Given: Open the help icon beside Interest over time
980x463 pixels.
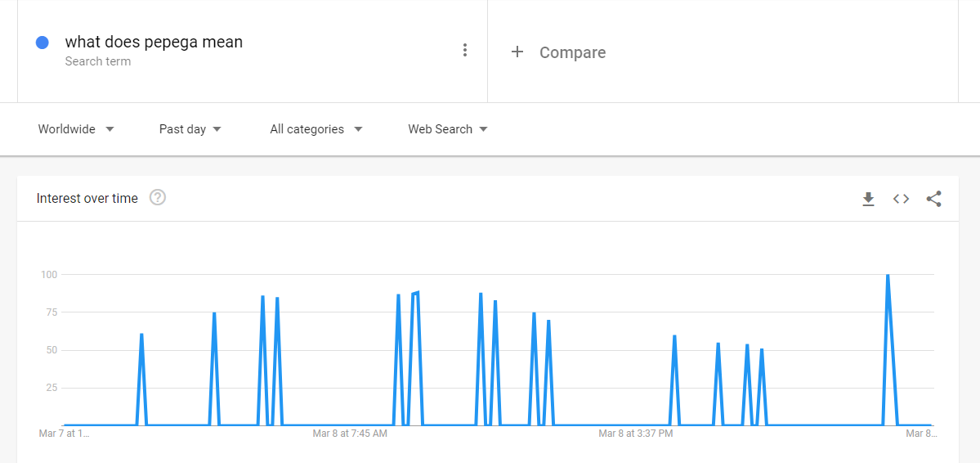Looking at the screenshot, I should coord(158,198).
